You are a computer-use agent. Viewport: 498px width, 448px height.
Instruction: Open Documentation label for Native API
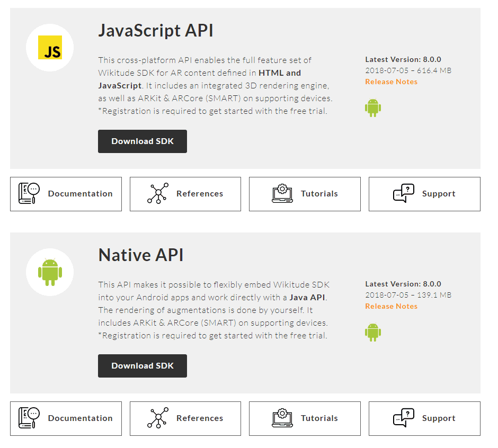click(x=81, y=418)
